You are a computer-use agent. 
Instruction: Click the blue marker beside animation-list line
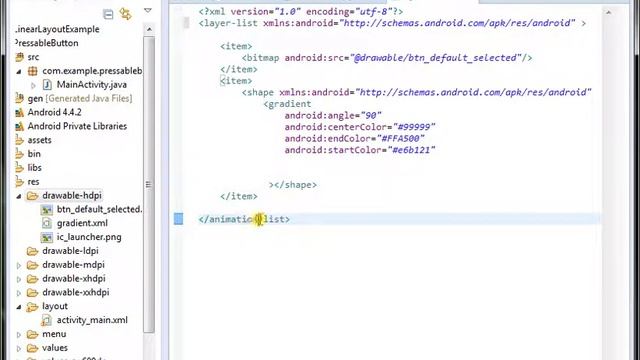pos(178,219)
